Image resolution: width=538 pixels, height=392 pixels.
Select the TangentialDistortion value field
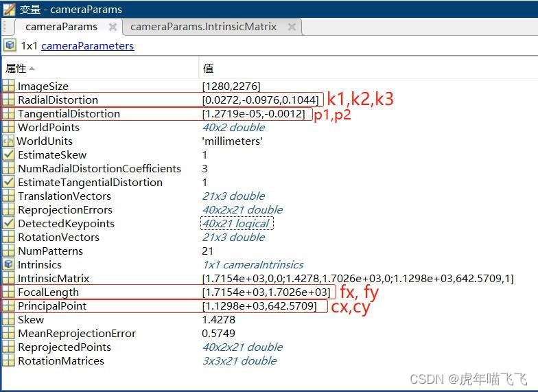[x=254, y=114]
